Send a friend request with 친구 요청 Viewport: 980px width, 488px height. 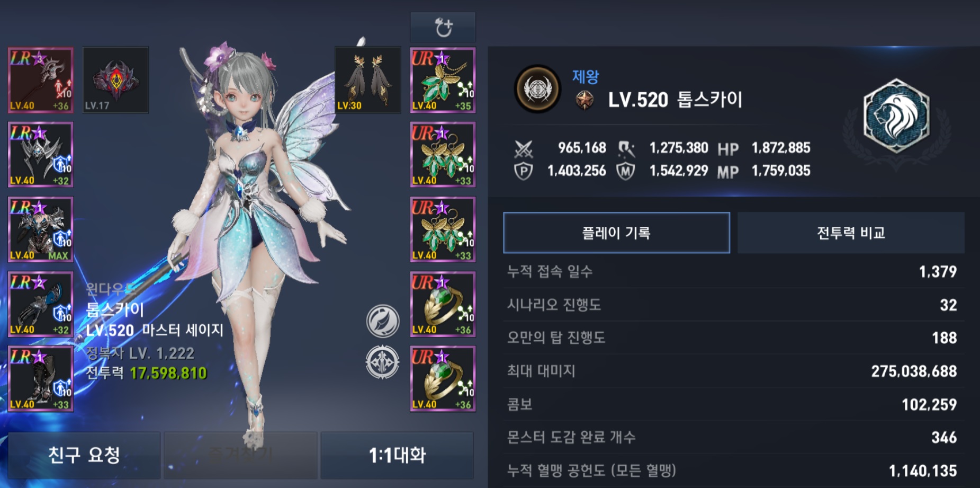(84, 455)
